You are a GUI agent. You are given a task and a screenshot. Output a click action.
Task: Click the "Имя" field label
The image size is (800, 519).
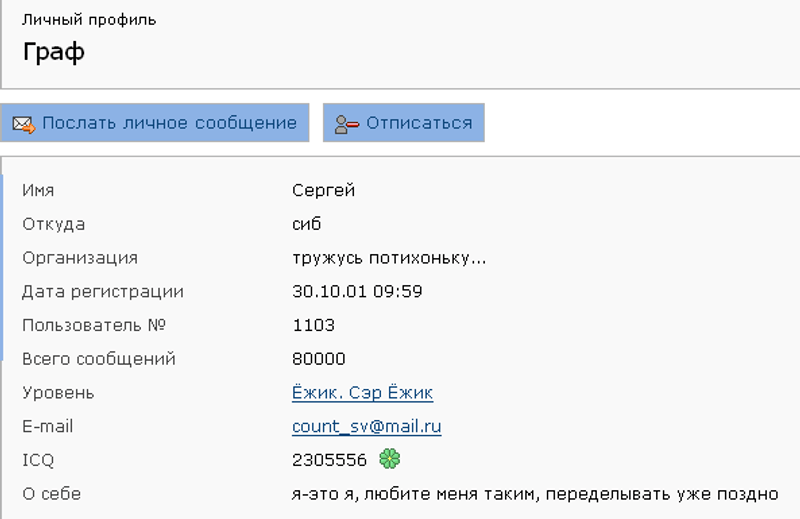pos(38,191)
